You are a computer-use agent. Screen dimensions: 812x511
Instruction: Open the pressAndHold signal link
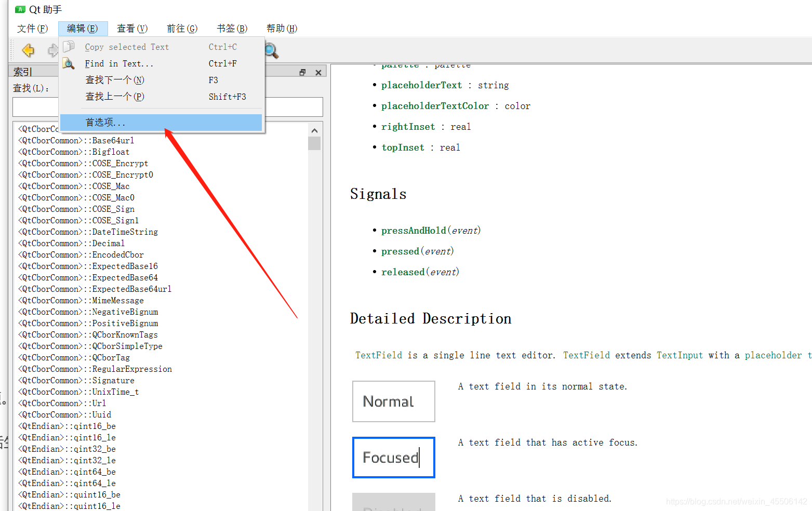(x=414, y=231)
